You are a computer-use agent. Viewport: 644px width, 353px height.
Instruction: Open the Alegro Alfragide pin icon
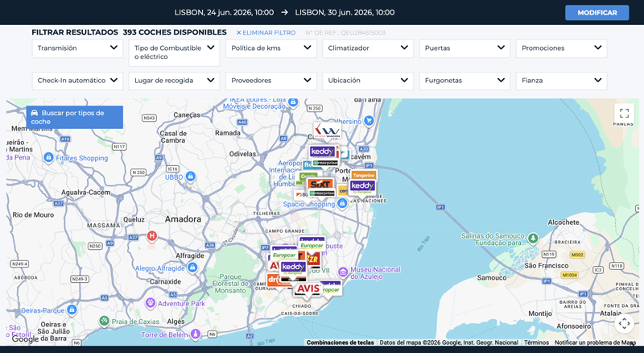(x=192, y=268)
